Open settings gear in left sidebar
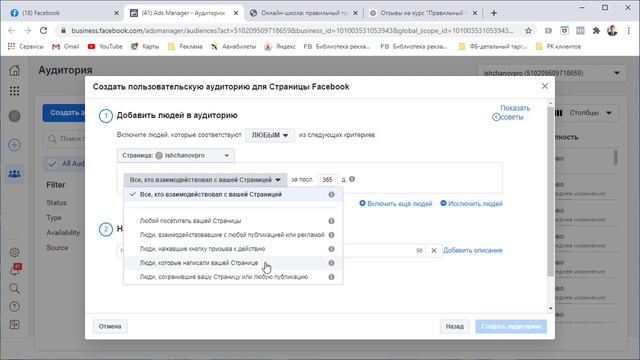640x360 pixels. pyautogui.click(x=14, y=252)
